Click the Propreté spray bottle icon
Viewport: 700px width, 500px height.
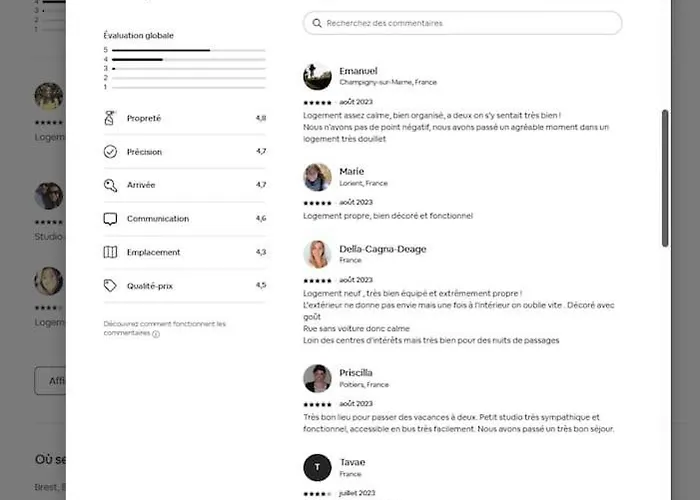pos(110,119)
